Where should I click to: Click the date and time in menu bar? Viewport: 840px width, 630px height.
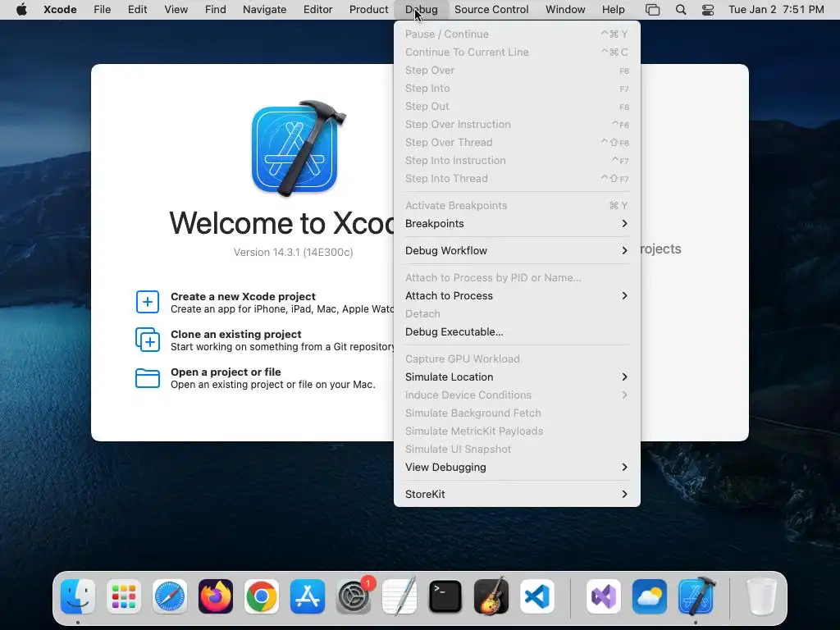tap(776, 9)
